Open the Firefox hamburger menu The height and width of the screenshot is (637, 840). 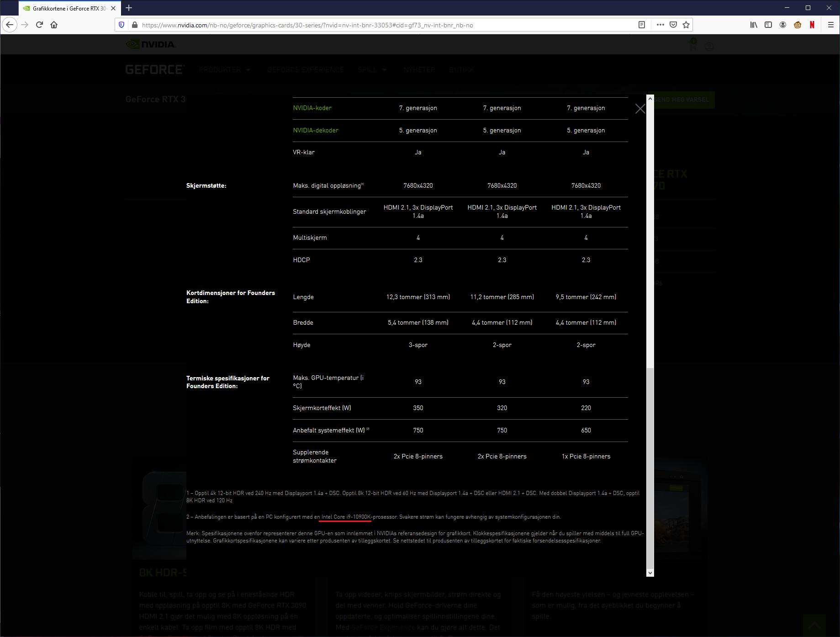tap(831, 25)
